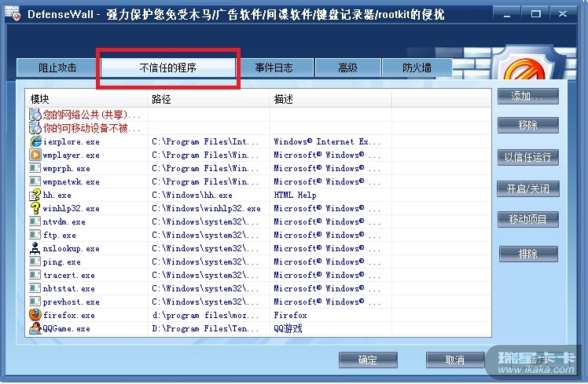
Task: Click the tracert.exe program icon
Action: (35, 275)
